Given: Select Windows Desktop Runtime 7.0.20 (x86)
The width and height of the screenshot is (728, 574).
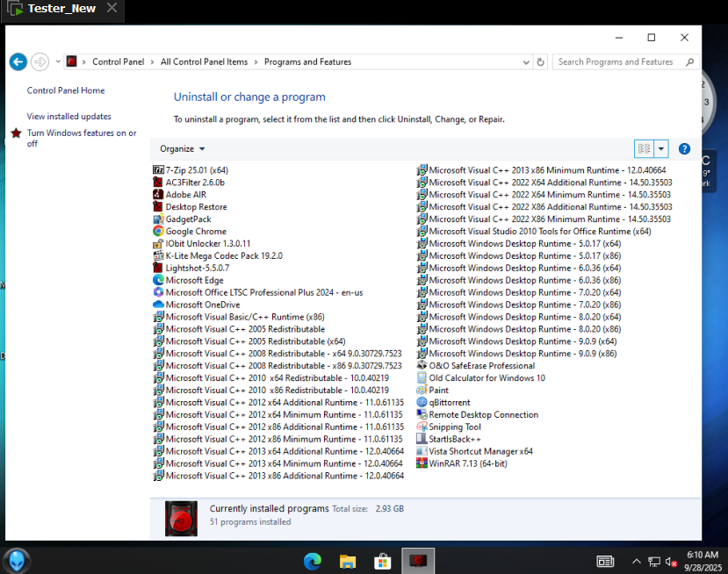Looking at the screenshot, I should coord(519,305).
